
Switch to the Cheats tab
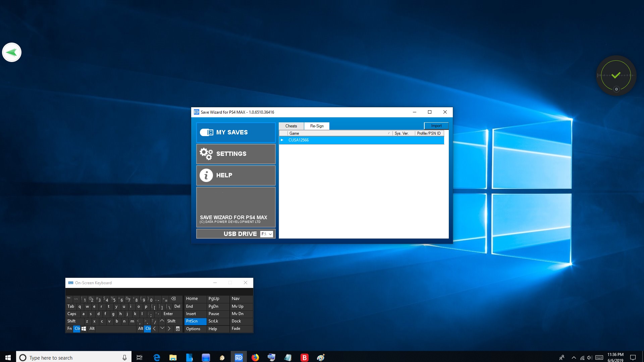coord(291,126)
